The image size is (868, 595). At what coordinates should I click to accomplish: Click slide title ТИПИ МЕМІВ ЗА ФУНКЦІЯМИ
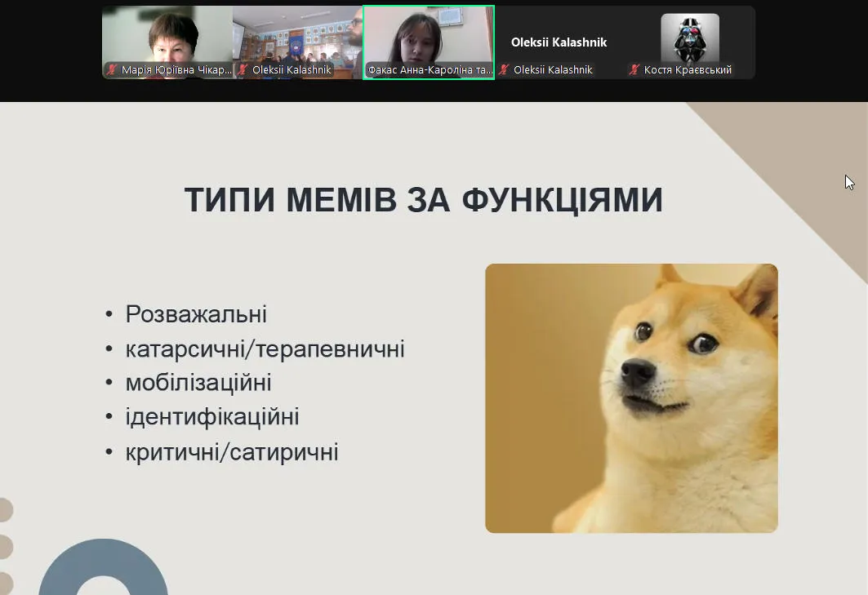click(x=424, y=200)
